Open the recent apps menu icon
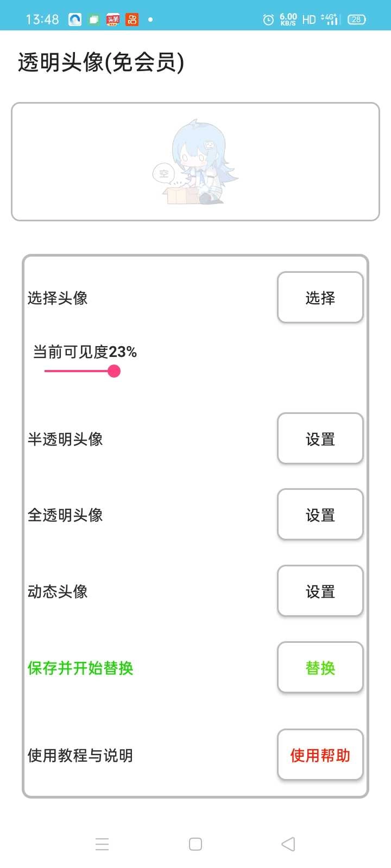 click(102, 844)
